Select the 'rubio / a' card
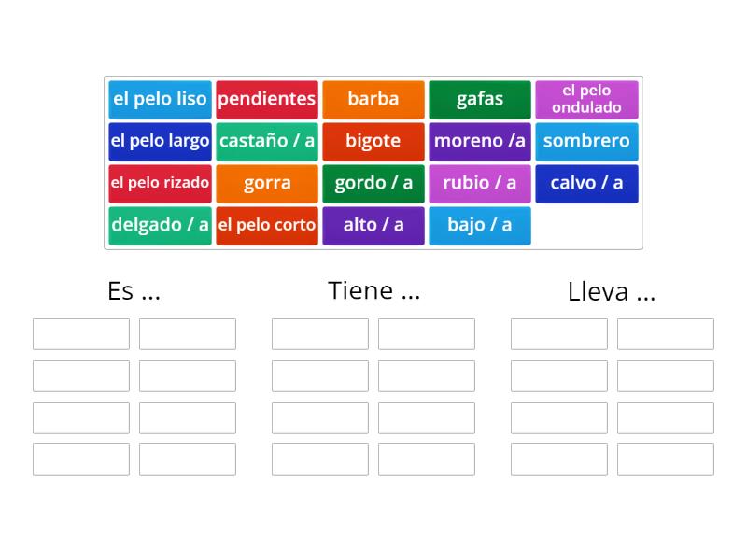 [480, 183]
